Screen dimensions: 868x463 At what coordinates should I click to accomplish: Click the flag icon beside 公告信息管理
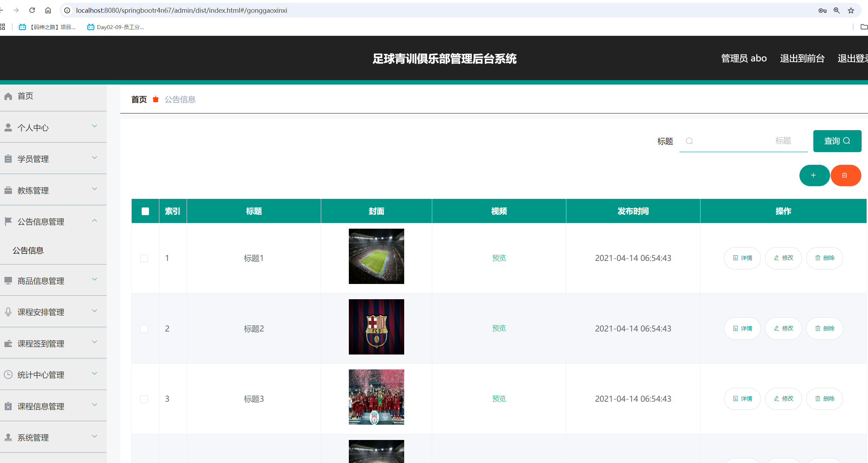(x=8, y=221)
